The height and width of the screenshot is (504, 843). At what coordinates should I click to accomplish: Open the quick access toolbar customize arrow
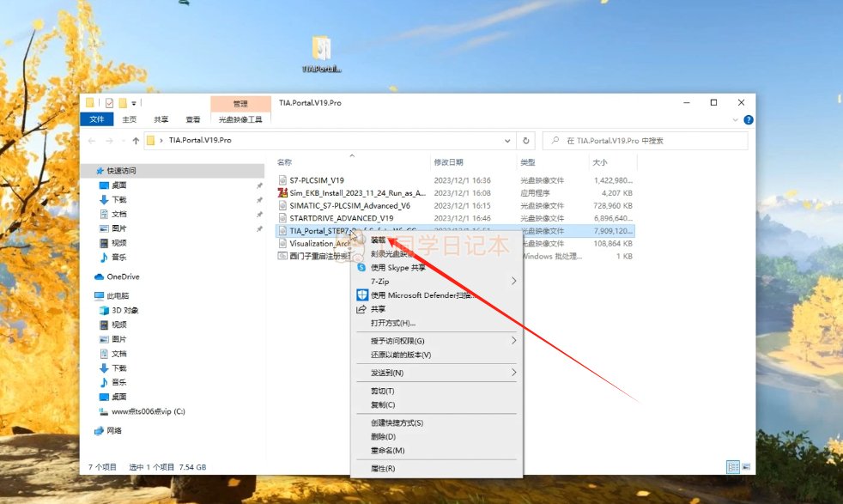tap(134, 103)
